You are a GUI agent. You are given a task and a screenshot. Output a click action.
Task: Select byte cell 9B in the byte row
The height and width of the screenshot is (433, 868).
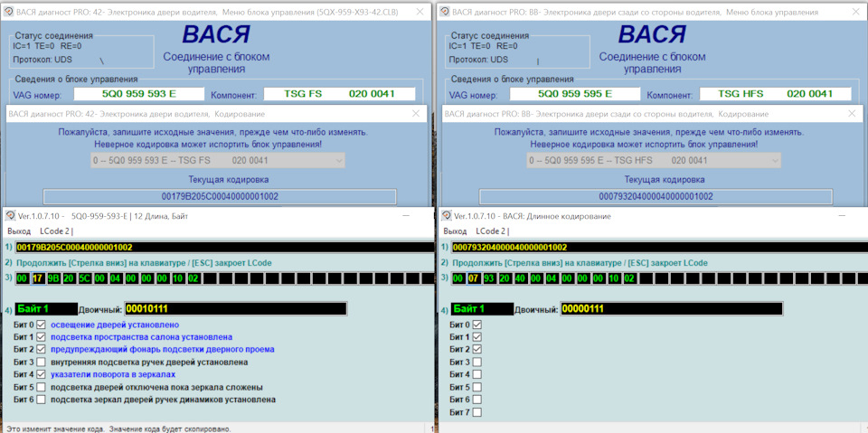click(53, 278)
